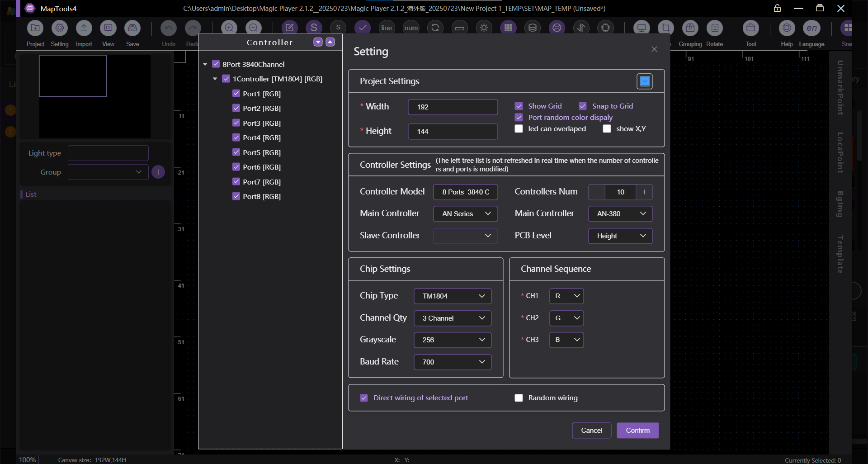Click the monitor screen toolbar icon
The width and height of the screenshot is (868, 464).
click(x=642, y=28)
